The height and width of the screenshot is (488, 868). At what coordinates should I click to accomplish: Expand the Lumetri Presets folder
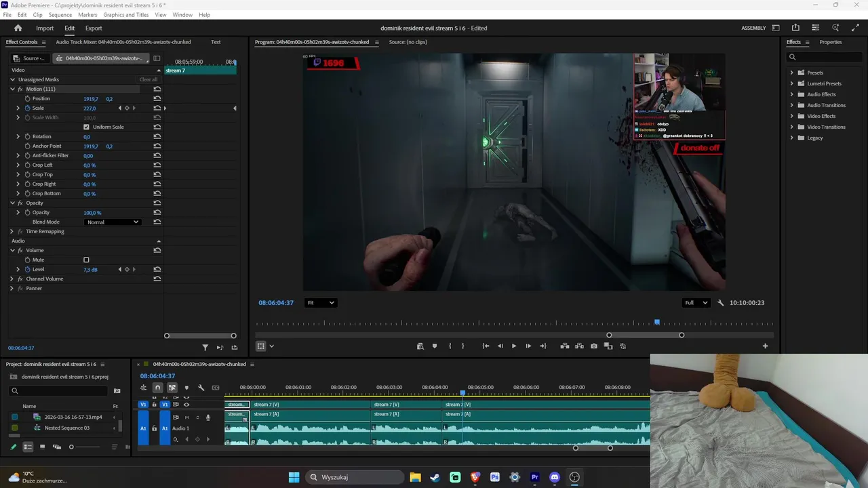coord(791,83)
